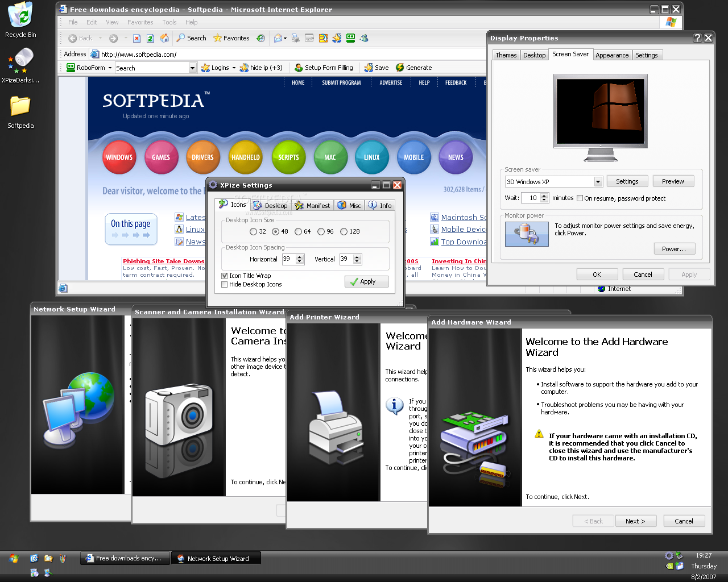The image size is (728, 582).
Task: Open the Recycle Bin desktop icon
Action: [x=20, y=20]
